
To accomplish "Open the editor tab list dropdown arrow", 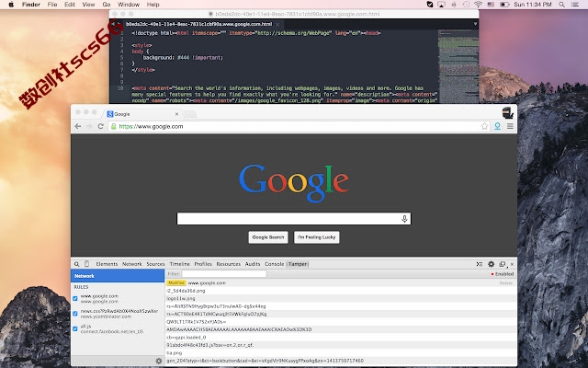I will [x=475, y=24].
